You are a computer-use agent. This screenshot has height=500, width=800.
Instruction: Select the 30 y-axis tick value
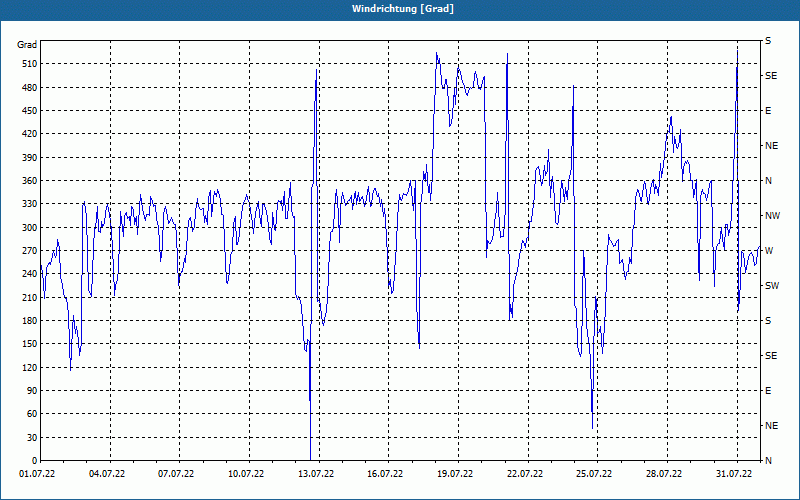pyautogui.click(x=31, y=438)
